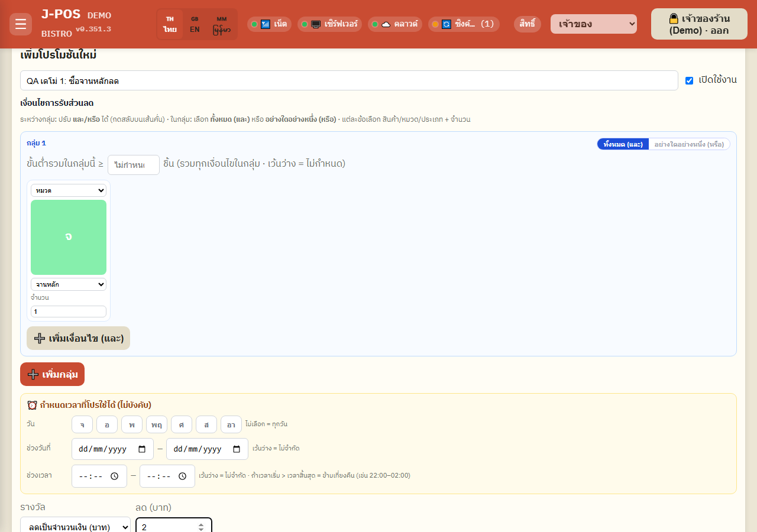757x532 pixels.
Task: Open the end date calendar picker icon
Action: 237,449
